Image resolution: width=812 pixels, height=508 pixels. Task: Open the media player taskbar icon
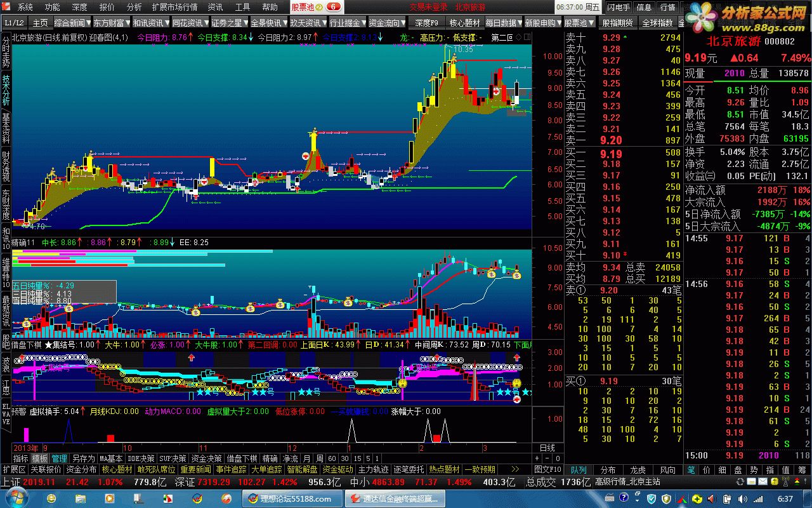(109, 498)
